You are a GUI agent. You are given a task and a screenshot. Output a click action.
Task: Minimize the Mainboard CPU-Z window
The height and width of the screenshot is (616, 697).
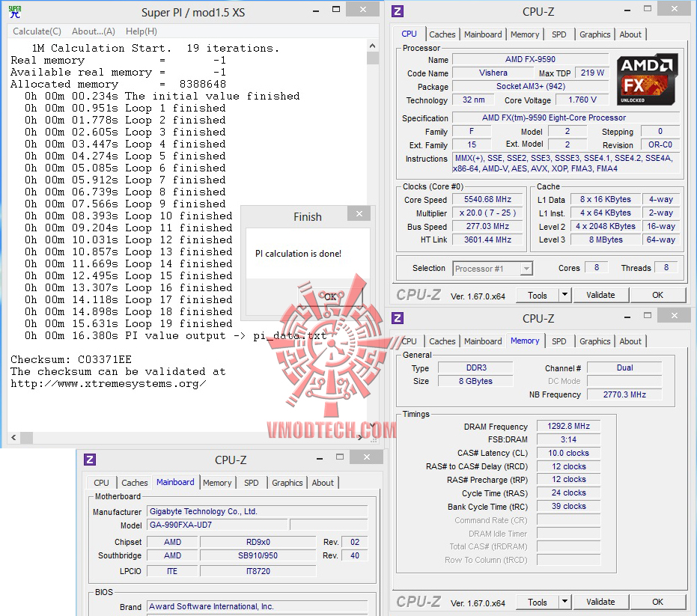319,458
